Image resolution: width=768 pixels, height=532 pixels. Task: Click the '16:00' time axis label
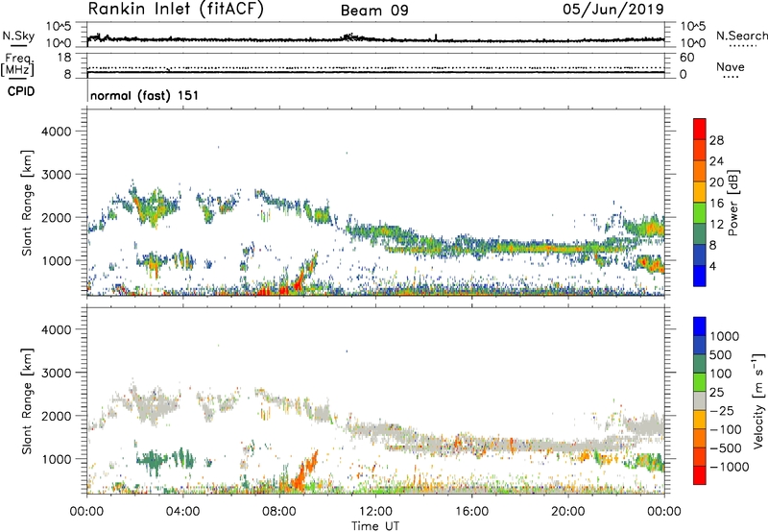[471, 512]
